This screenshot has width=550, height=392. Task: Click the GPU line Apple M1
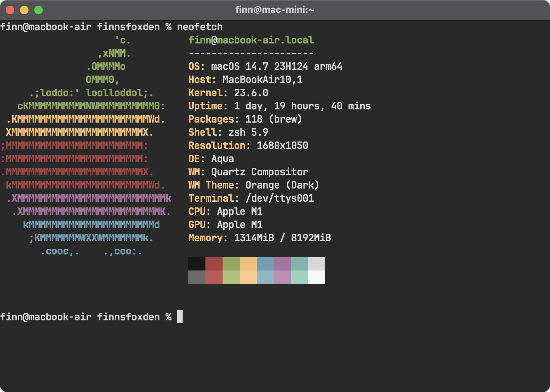(x=225, y=225)
